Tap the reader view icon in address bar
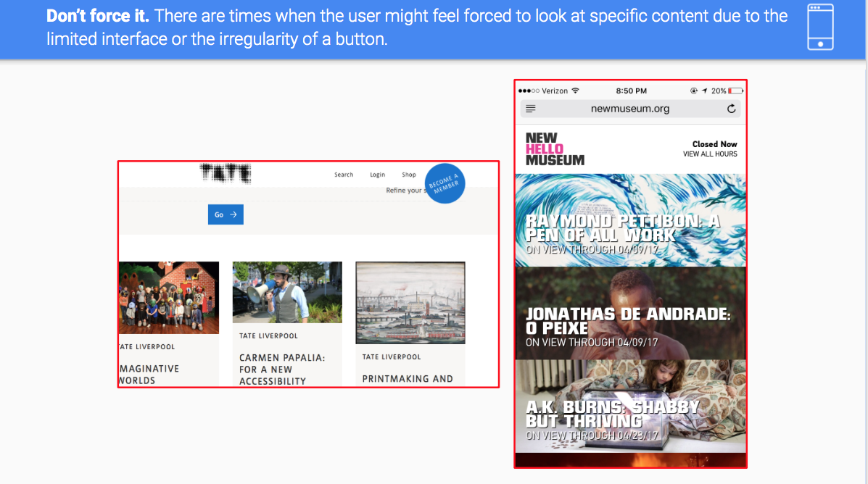 pos(531,109)
